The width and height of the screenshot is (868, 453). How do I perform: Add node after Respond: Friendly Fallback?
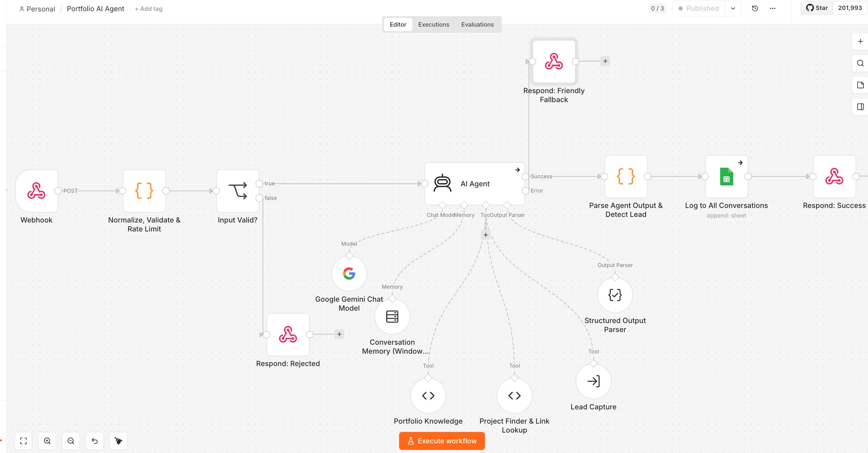point(605,61)
